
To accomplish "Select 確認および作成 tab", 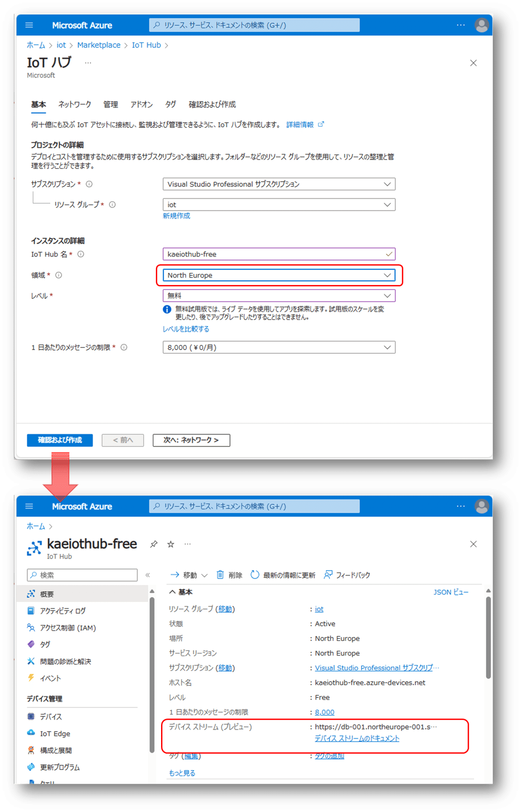I will click(212, 105).
